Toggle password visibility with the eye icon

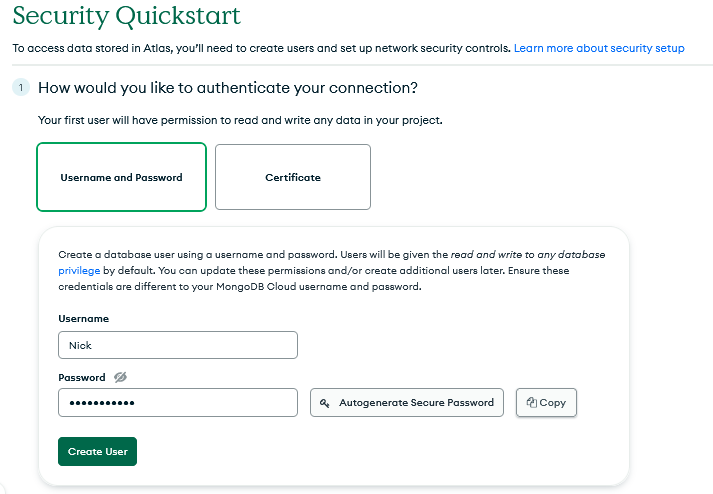click(121, 377)
